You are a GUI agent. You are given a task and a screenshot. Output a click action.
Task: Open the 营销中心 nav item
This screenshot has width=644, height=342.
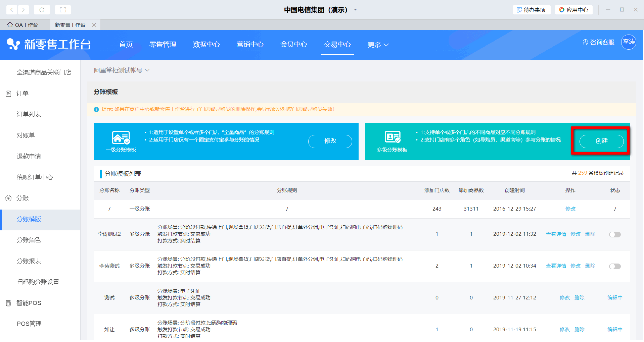click(x=250, y=44)
